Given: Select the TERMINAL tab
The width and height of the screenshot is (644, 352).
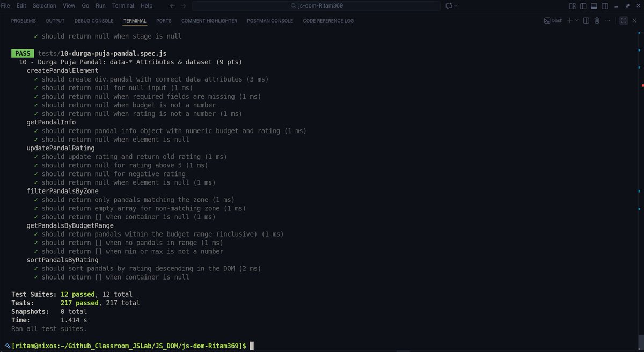Looking at the screenshot, I should point(135,21).
